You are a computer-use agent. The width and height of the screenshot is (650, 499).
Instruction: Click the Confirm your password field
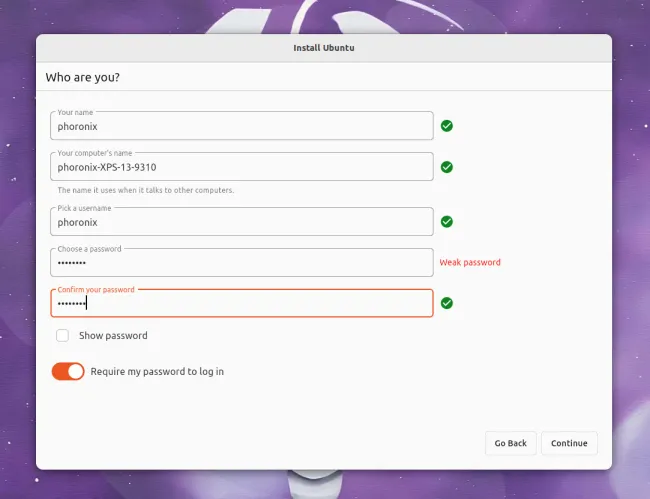(x=242, y=303)
